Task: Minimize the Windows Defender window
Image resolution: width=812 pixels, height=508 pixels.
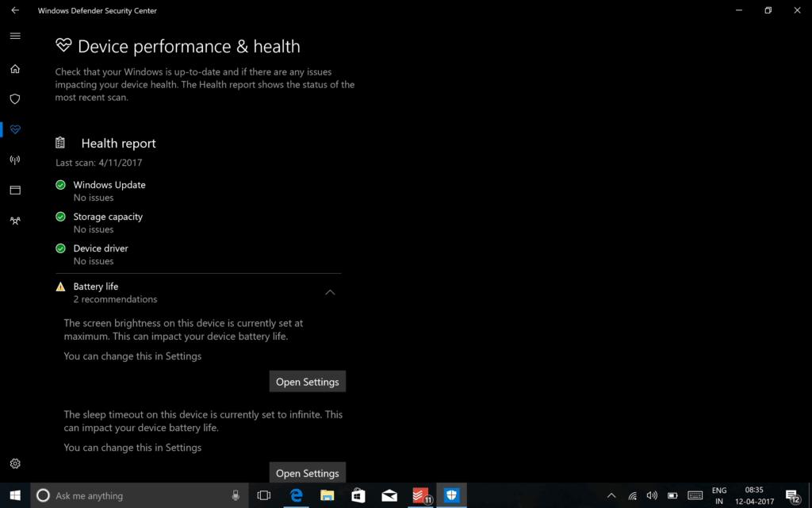Action: pyautogui.click(x=739, y=10)
